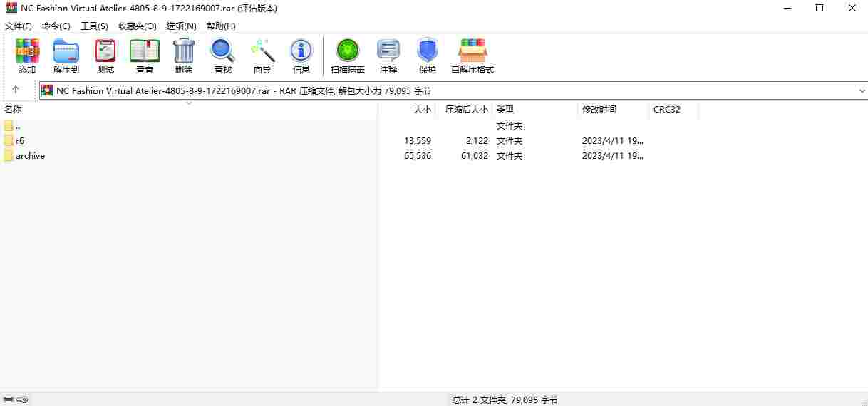Viewport: 868px width, 406px height.
Task: Minimize the WinRAR window
Action: [x=787, y=8]
